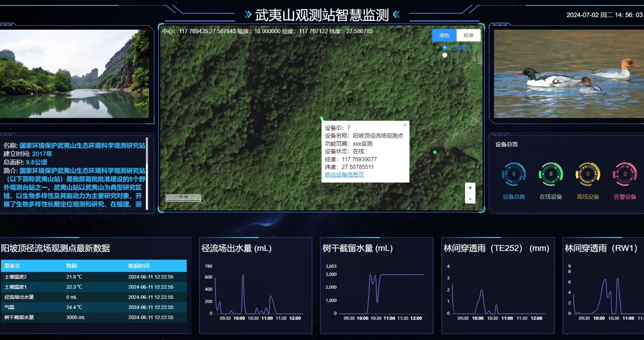Open the river landscape photo
Viewport: 644px width, 340px height.
(75, 74)
